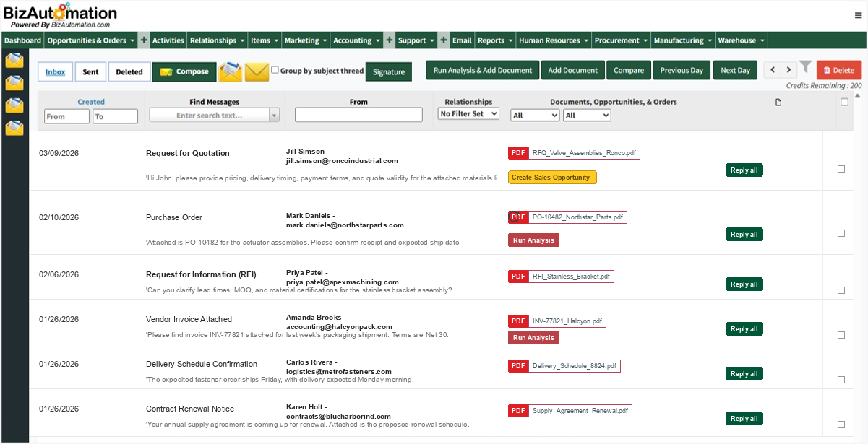Open the hamburger menu icon
The image size is (868, 444).
(x=858, y=15)
